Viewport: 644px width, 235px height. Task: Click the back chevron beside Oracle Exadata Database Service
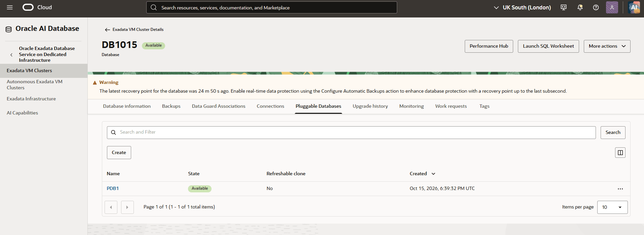point(11,55)
